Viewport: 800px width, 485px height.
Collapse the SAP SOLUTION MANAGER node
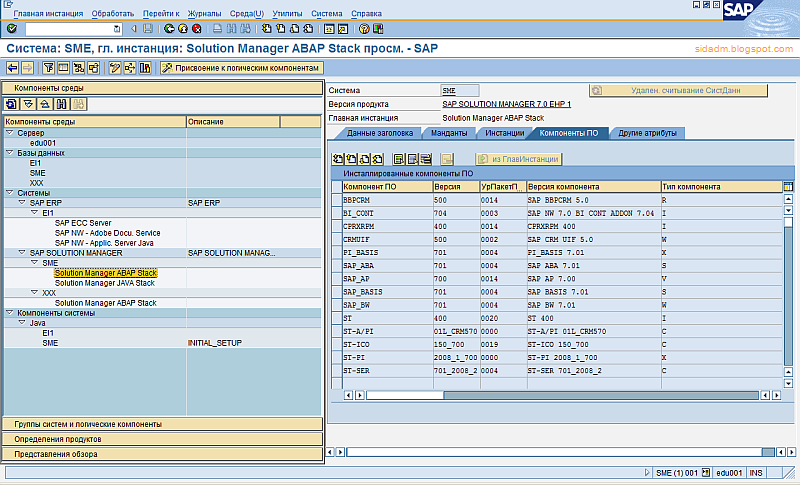tap(22, 253)
